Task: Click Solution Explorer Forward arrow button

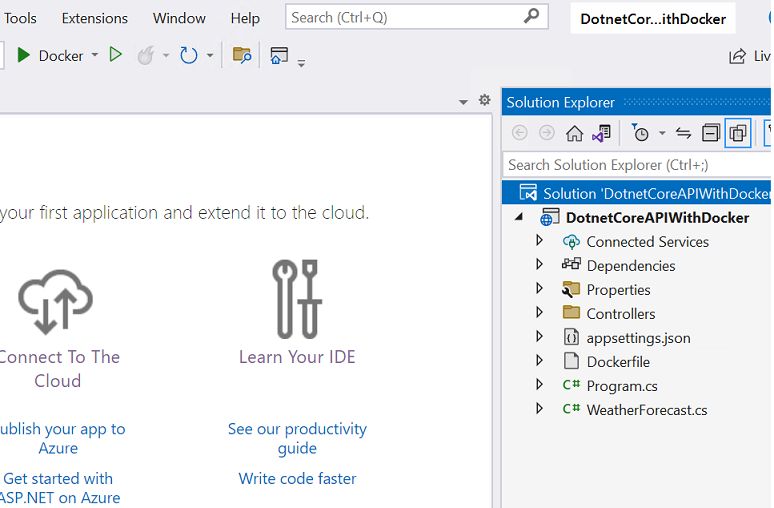Action: pos(546,133)
